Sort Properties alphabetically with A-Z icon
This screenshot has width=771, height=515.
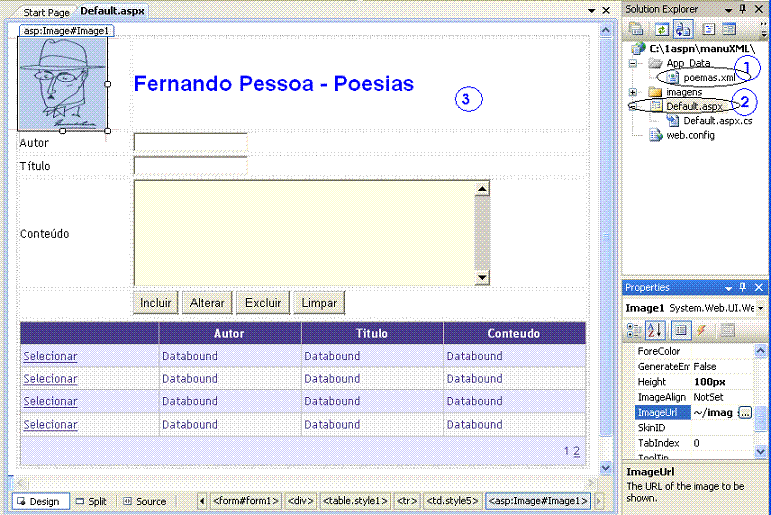click(x=655, y=331)
